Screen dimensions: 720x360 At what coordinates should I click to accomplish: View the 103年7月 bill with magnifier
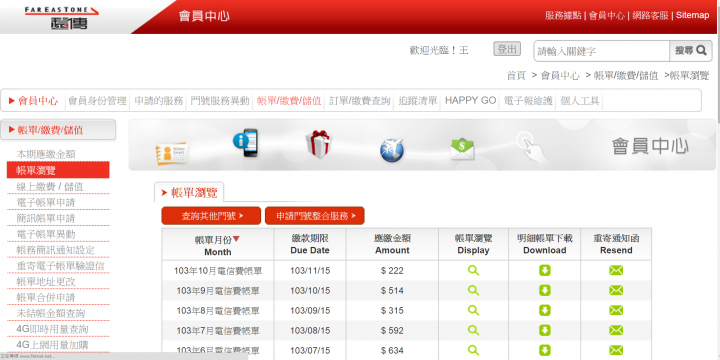click(473, 330)
